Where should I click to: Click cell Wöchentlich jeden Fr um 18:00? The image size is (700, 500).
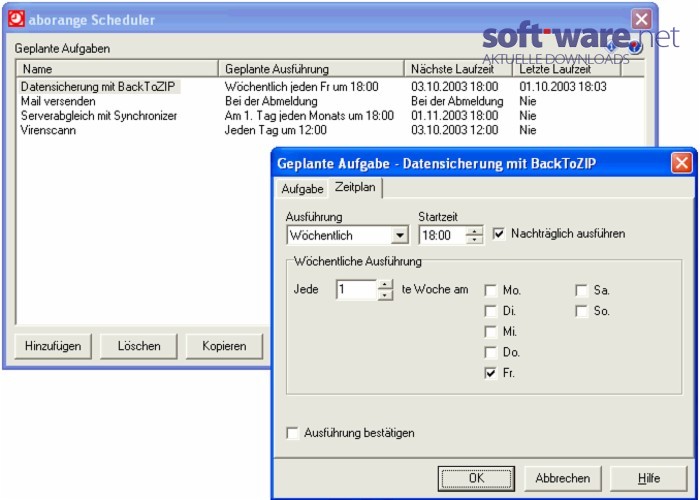tap(302, 87)
